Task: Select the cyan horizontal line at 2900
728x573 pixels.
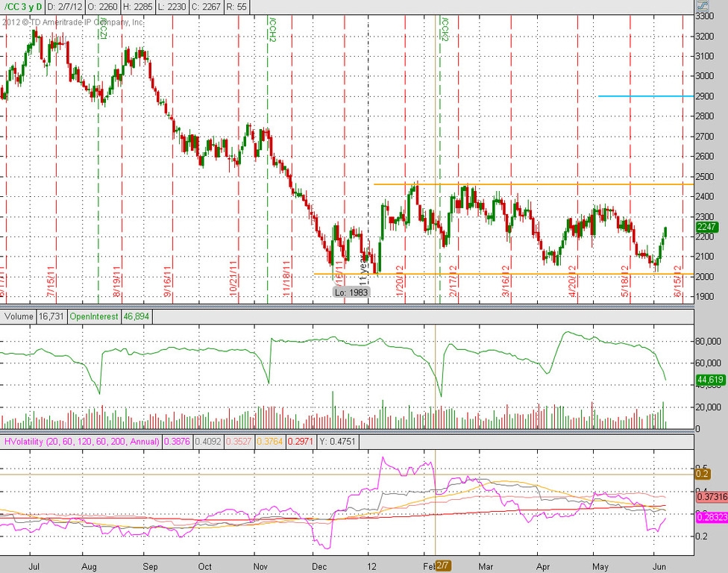Action: 645,96
